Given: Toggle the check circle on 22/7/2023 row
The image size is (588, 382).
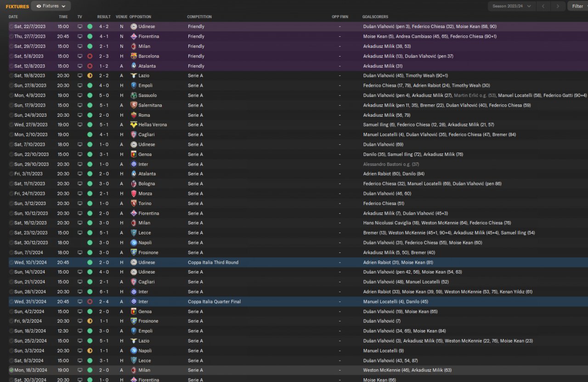Looking at the screenshot, I should coord(11,27).
